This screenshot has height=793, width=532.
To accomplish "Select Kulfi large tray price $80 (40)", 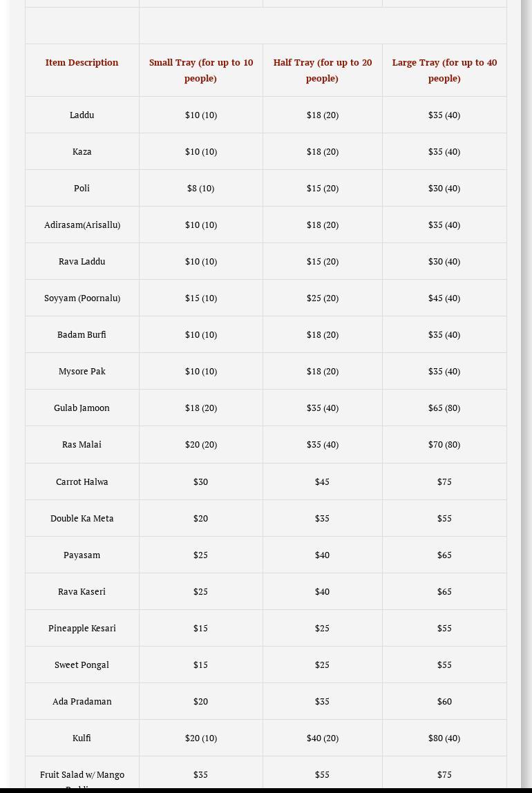I will coord(444,738).
